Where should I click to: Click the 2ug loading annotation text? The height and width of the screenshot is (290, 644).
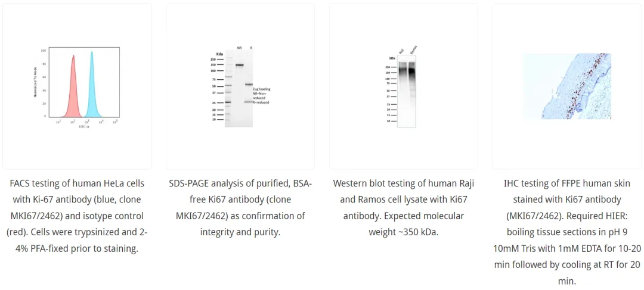pos(261,89)
